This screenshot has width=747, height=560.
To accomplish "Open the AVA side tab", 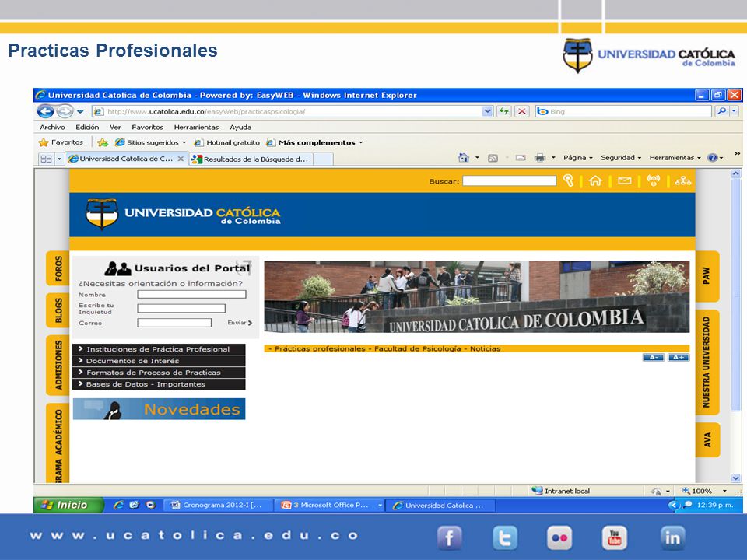I will click(x=707, y=439).
